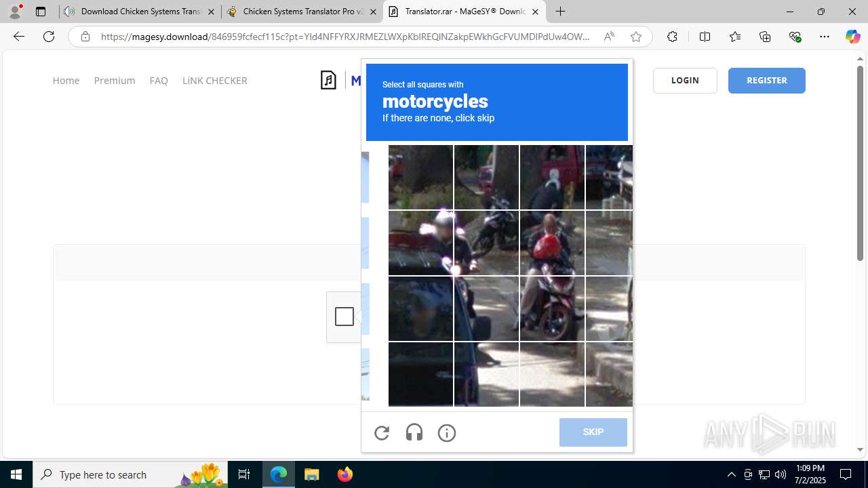Image resolution: width=868 pixels, height=488 pixels.
Task: Toggle split screen view
Action: 705,37
